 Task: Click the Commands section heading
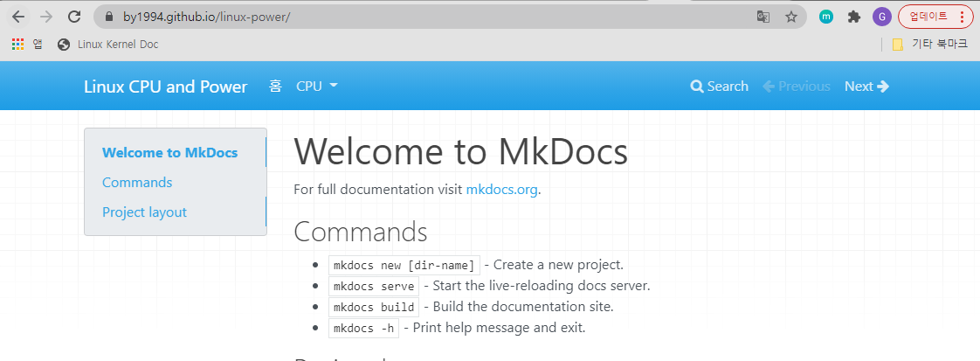(361, 233)
